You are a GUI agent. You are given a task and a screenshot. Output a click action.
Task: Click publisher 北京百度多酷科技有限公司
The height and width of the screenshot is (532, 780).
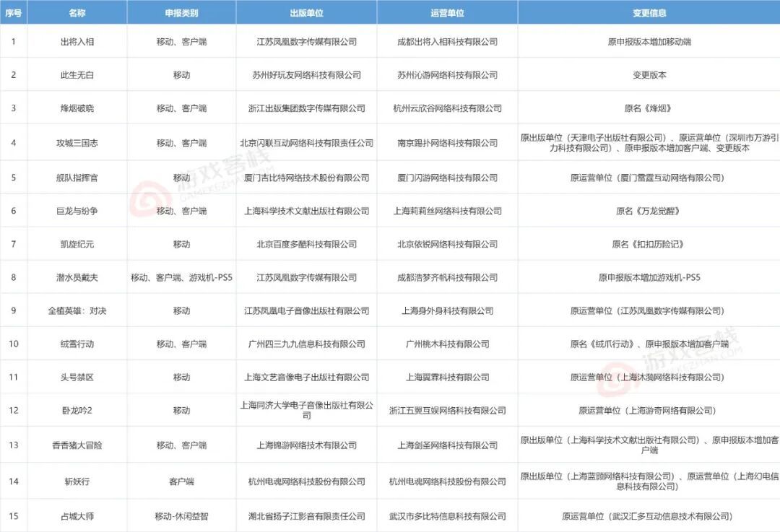[306, 244]
